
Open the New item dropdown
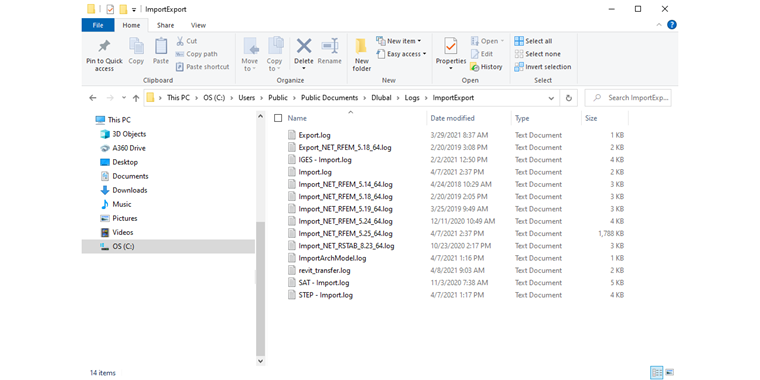point(398,41)
